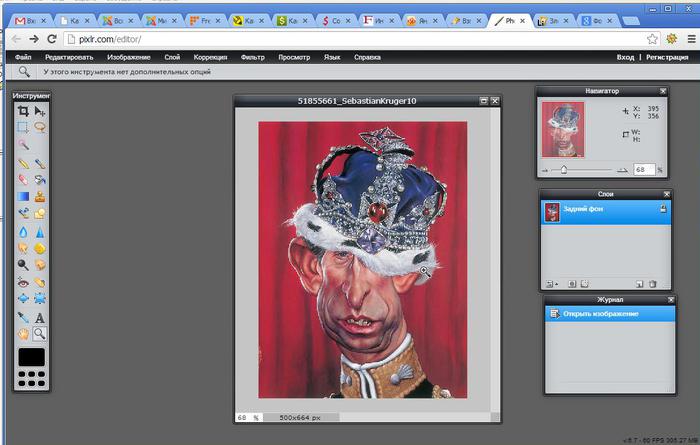Open the Коррекция menu
The width and height of the screenshot is (700, 445).
[x=210, y=57]
